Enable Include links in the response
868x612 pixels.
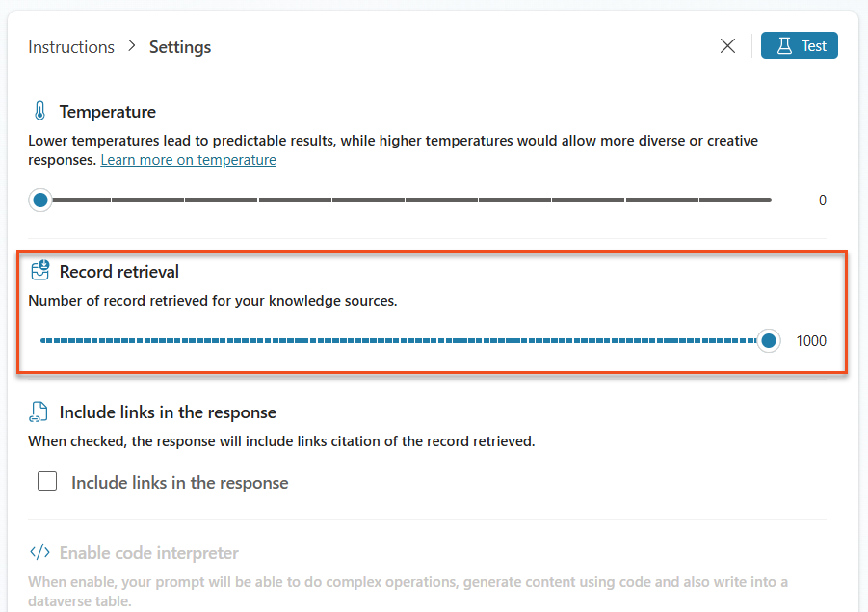coord(47,481)
